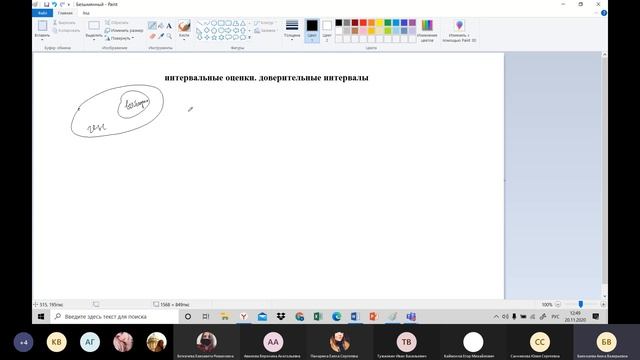This screenshot has width=640, height=360.
Task: Select Color 1 (Цвет 1) black box
Action: point(312,30)
